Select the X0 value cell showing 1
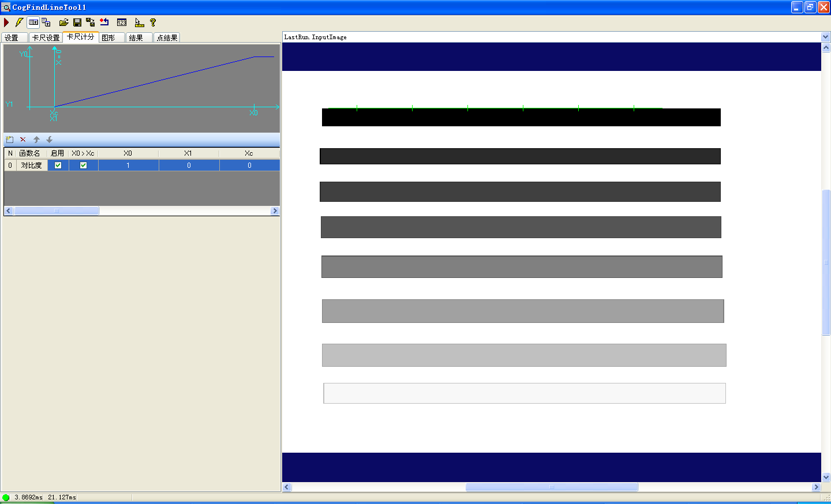 pyautogui.click(x=128, y=166)
